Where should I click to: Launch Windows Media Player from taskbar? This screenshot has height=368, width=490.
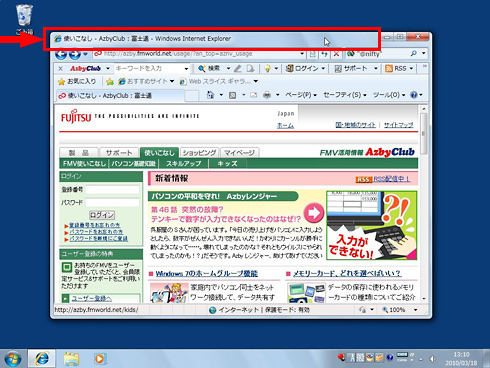(99, 359)
